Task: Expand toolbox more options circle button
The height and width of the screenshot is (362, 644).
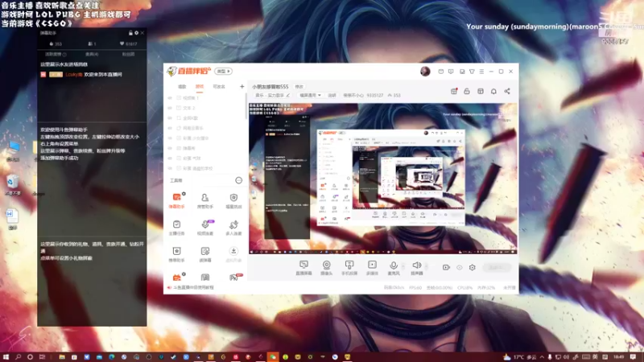Action: click(x=238, y=180)
